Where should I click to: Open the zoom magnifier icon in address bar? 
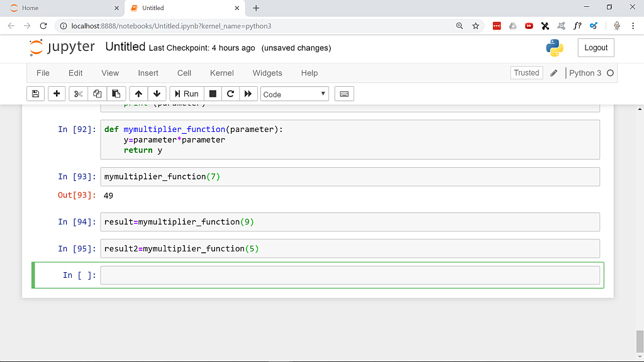pyautogui.click(x=460, y=26)
